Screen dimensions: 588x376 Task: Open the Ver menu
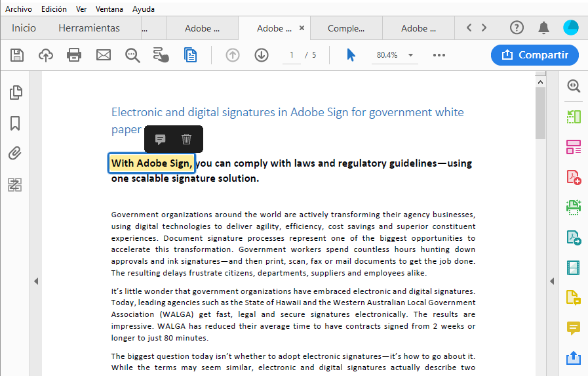click(x=81, y=9)
